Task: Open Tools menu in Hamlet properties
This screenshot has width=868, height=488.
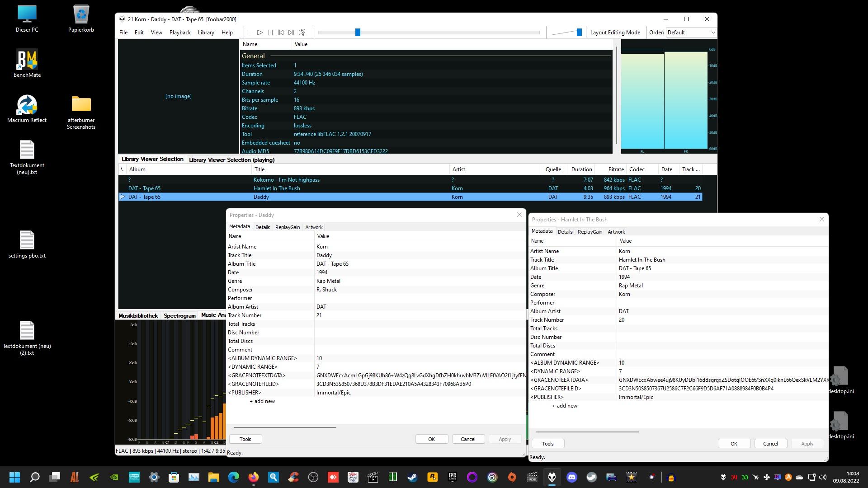Action: coord(547,444)
